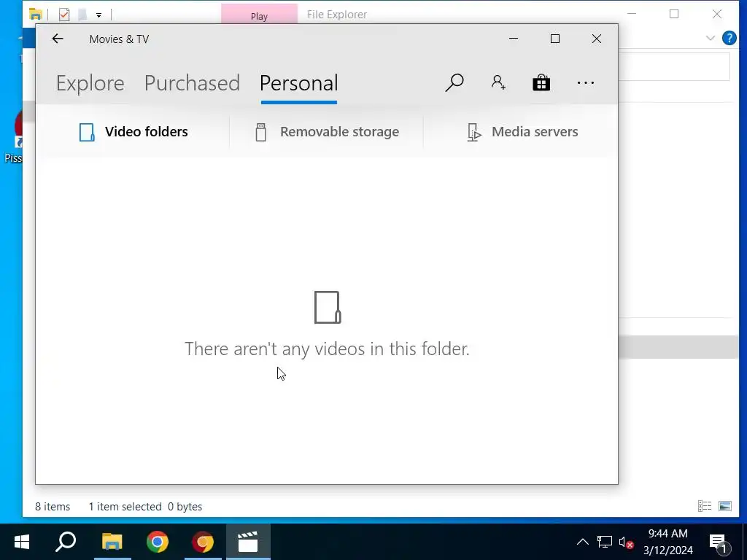Viewport: 747px width, 560px height.
Task: Switch File Explorer to large icons view
Action: click(725, 506)
